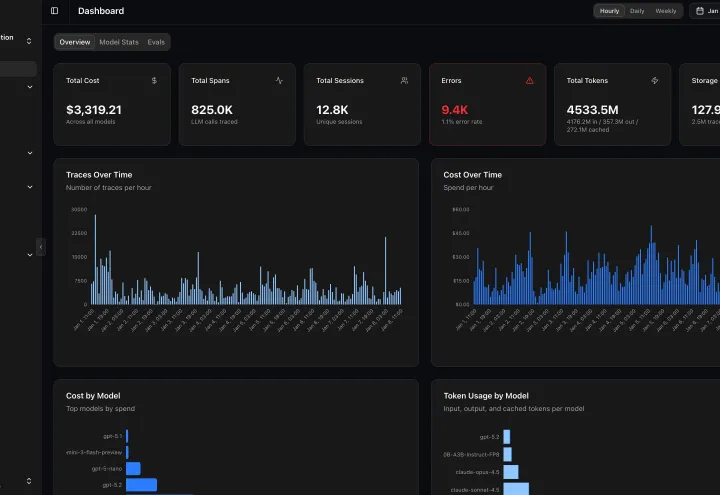
Task: Click the red warning triangle on Errors card
Action: [x=529, y=80]
